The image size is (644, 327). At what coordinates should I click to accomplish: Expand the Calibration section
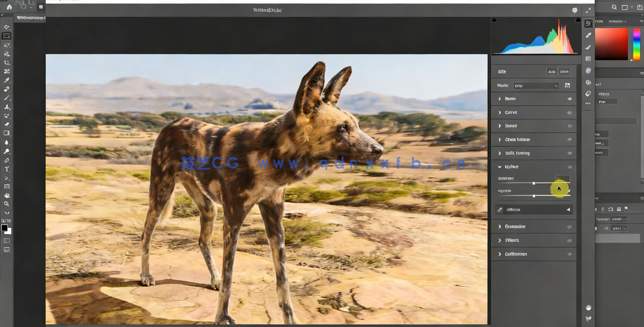click(499, 253)
